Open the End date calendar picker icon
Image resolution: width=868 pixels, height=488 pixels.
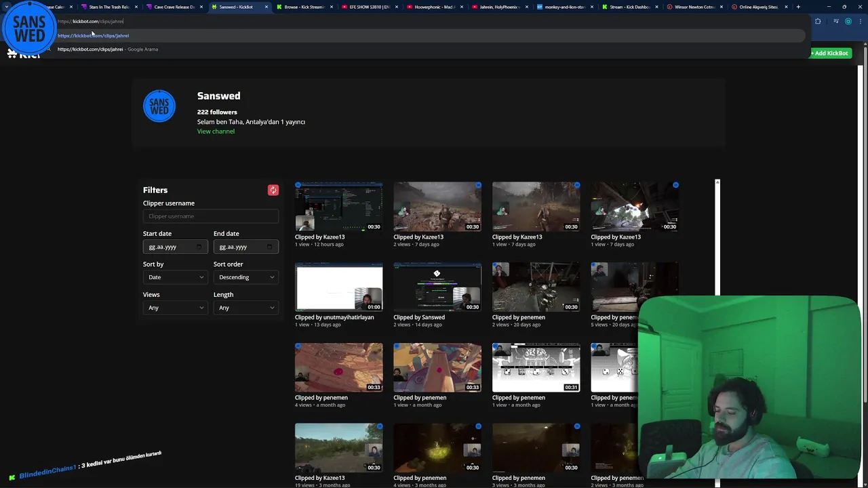tap(269, 247)
